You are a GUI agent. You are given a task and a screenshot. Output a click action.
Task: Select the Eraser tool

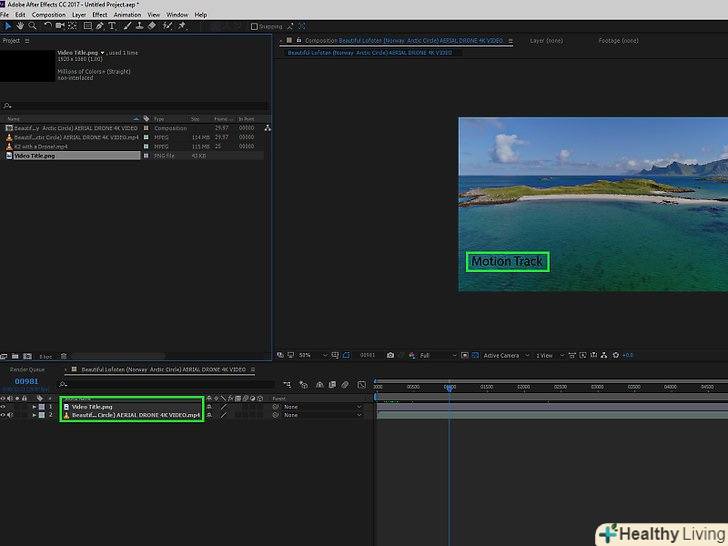(152, 26)
